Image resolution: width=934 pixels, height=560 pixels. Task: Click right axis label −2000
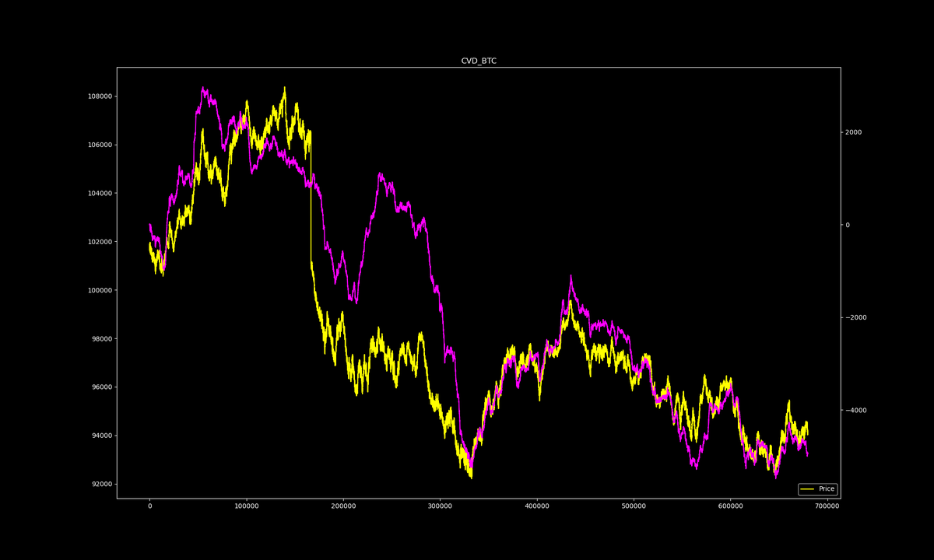(x=856, y=317)
